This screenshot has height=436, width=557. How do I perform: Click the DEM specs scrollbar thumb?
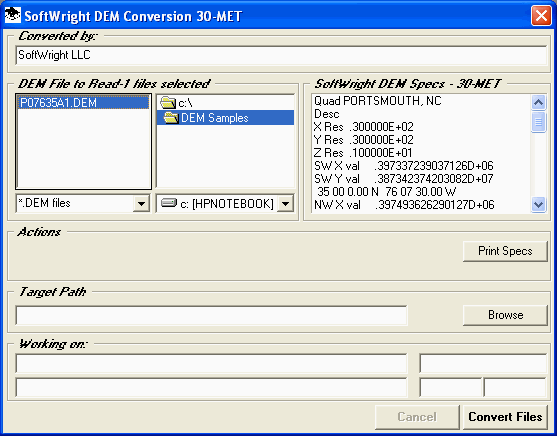pos(538,122)
